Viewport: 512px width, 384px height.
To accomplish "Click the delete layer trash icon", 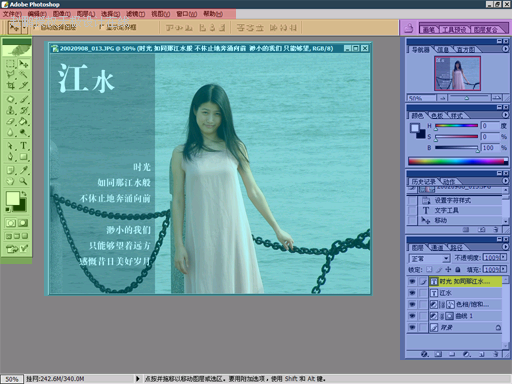I will click(x=496, y=354).
